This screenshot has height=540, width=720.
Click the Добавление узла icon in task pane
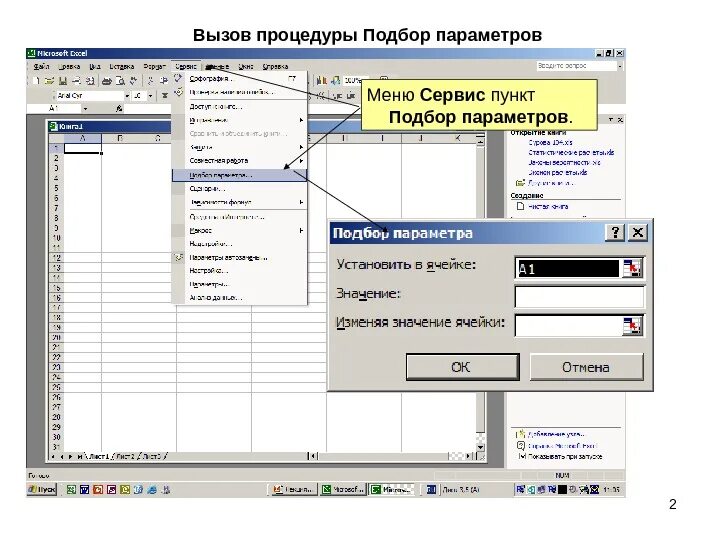[x=521, y=433]
